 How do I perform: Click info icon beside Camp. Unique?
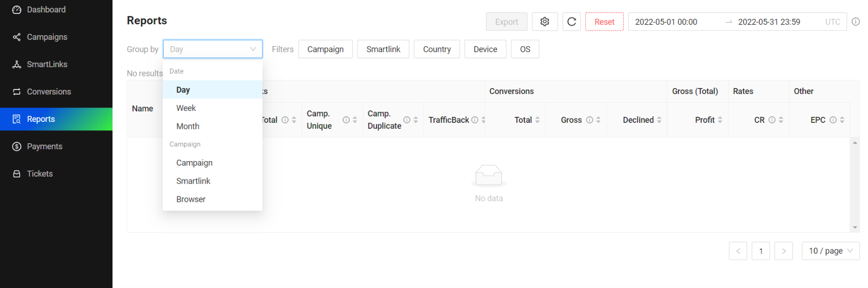(346, 120)
